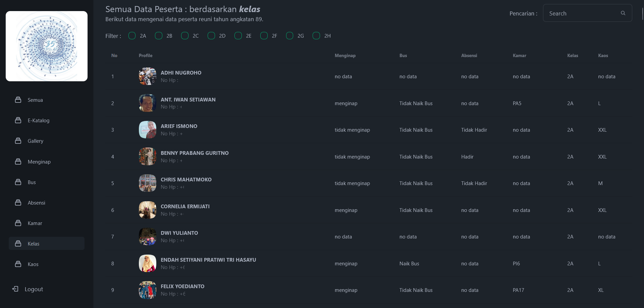This screenshot has width=644, height=308.
Task: Click the search magnifier icon
Action: [x=623, y=13]
